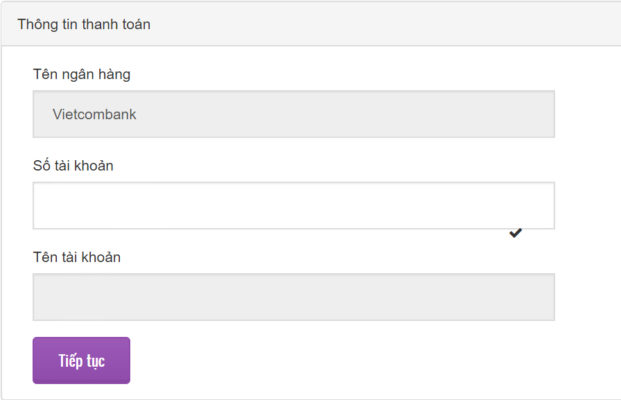This screenshot has height=400, width=621.
Task: Select the validation tick mark icon
Action: point(515,233)
